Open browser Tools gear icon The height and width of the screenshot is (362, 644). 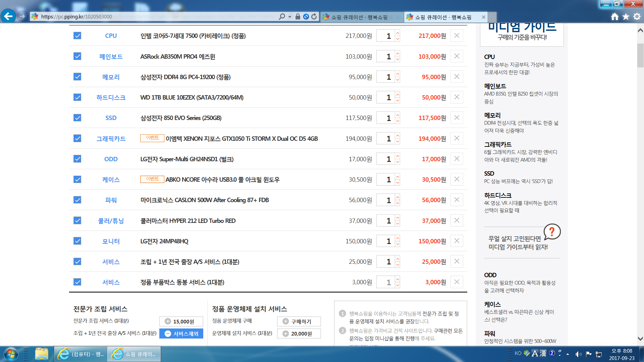click(x=637, y=16)
